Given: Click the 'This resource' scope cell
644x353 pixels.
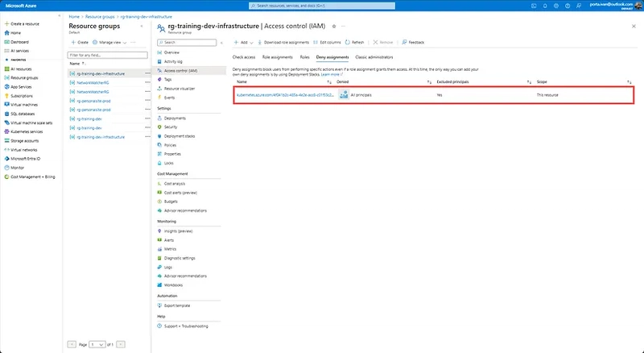Looking at the screenshot, I should click(x=547, y=95).
